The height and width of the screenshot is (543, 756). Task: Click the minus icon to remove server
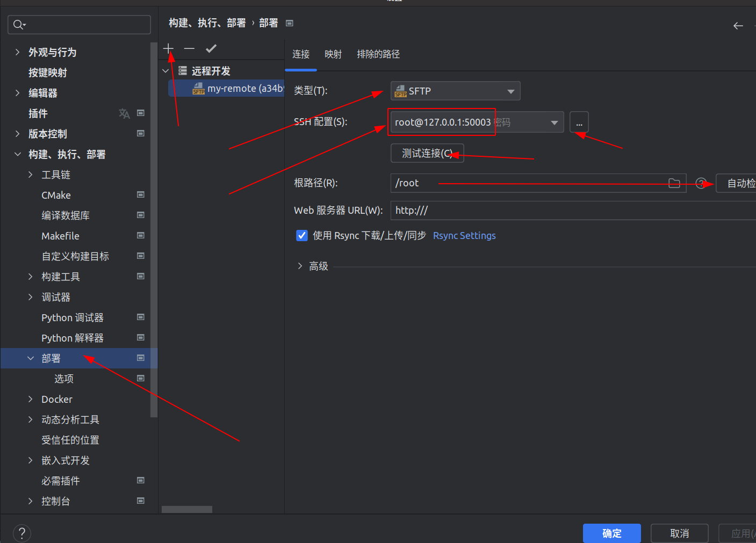point(189,49)
